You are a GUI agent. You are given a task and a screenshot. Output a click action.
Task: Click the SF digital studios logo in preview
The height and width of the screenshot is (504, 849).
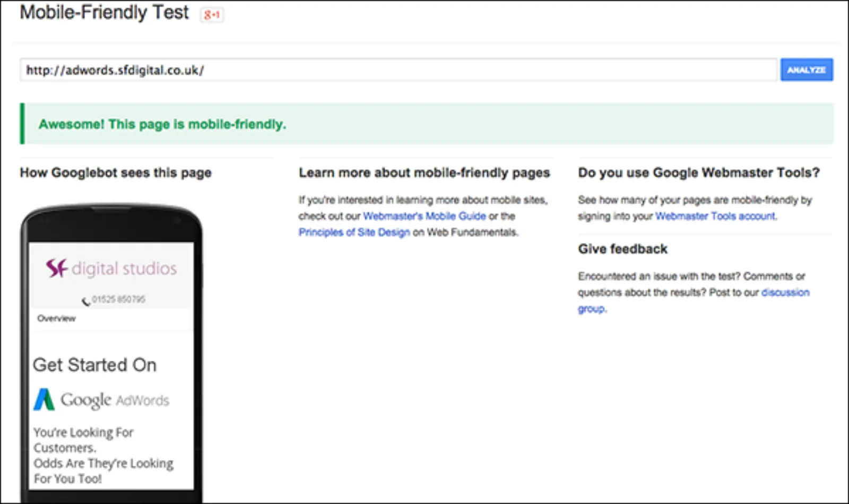[x=111, y=268]
